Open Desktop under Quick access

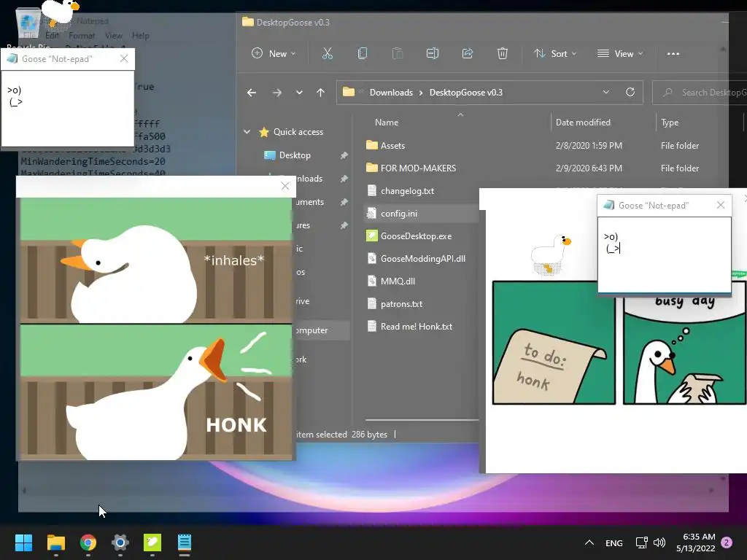(295, 155)
